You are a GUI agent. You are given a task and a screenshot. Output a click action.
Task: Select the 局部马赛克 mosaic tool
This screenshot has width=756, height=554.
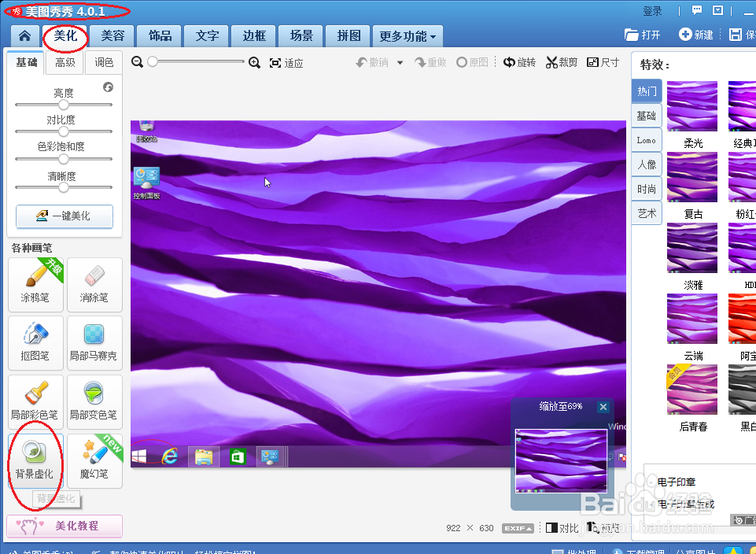(94, 343)
